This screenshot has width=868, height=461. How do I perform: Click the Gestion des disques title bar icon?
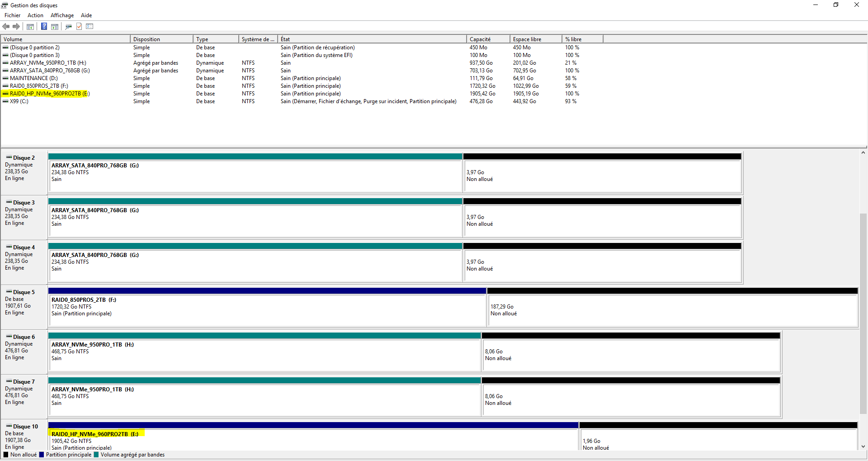(5, 5)
